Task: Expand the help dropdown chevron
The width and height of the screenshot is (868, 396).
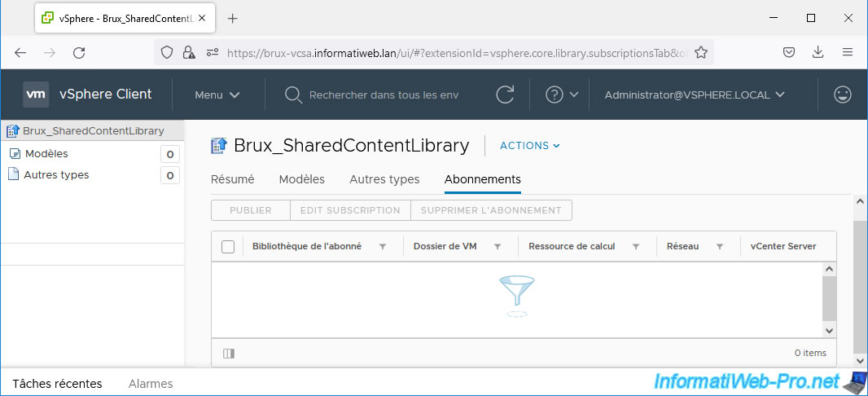Action: point(574,95)
